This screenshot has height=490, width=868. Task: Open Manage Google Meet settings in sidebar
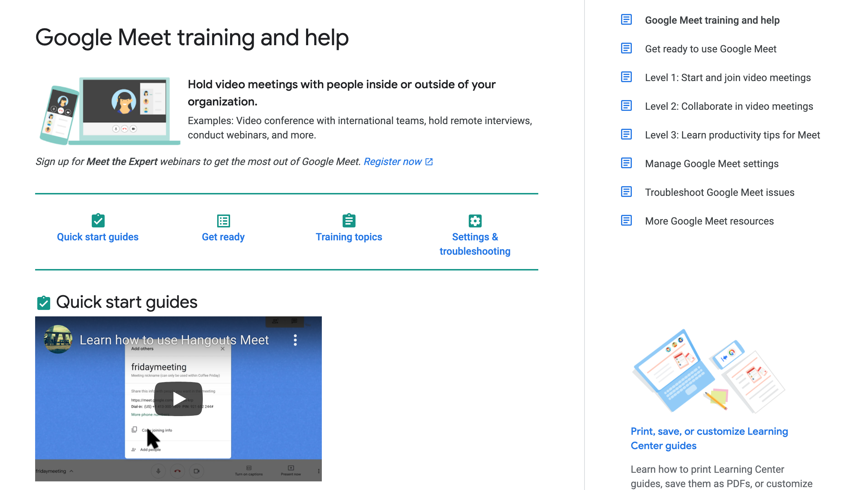pos(712,164)
